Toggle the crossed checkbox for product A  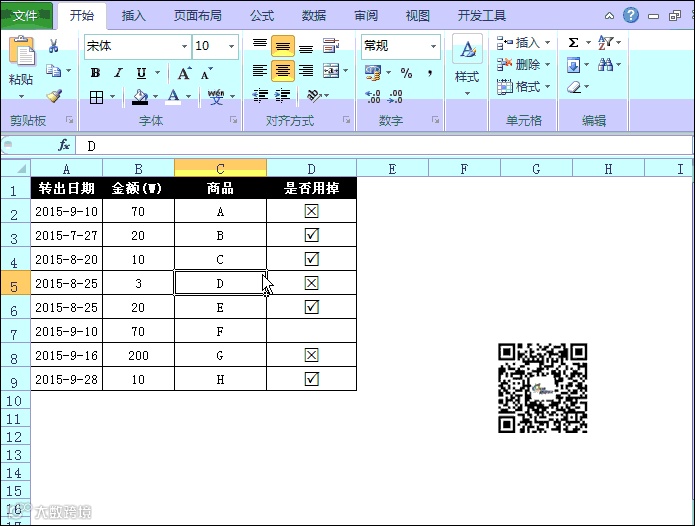[312, 211]
